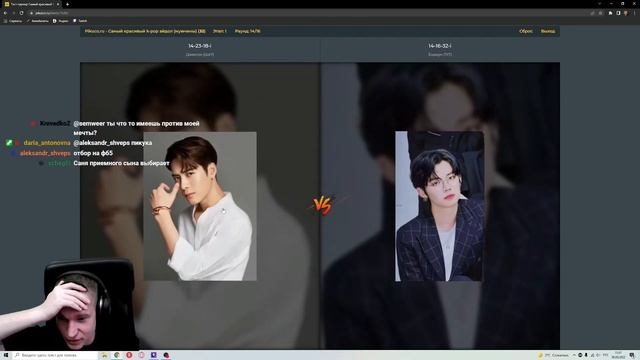Open the purple Twitch taskbar icon
The width and height of the screenshot is (640, 360).
[153, 355]
